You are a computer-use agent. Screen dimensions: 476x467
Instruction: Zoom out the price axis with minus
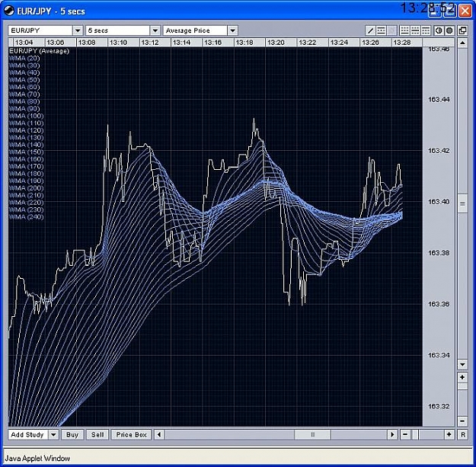(462, 421)
